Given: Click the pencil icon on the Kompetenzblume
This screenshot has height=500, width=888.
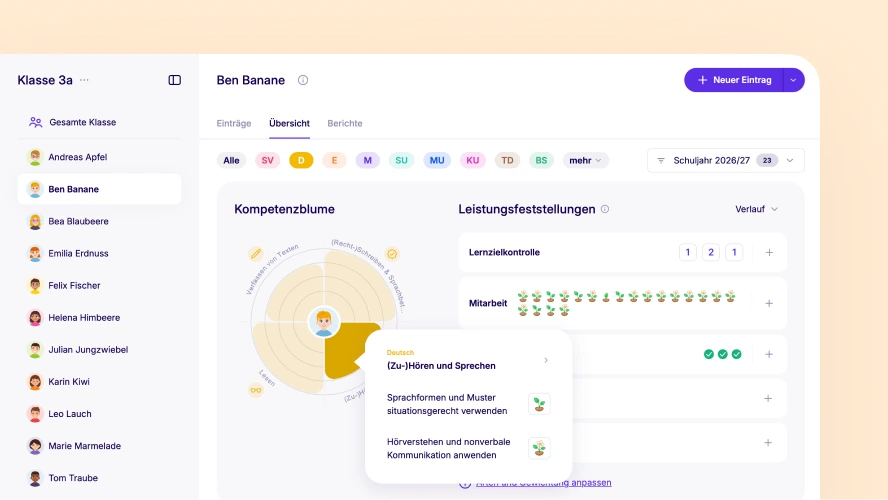Looking at the screenshot, I should point(256,254).
